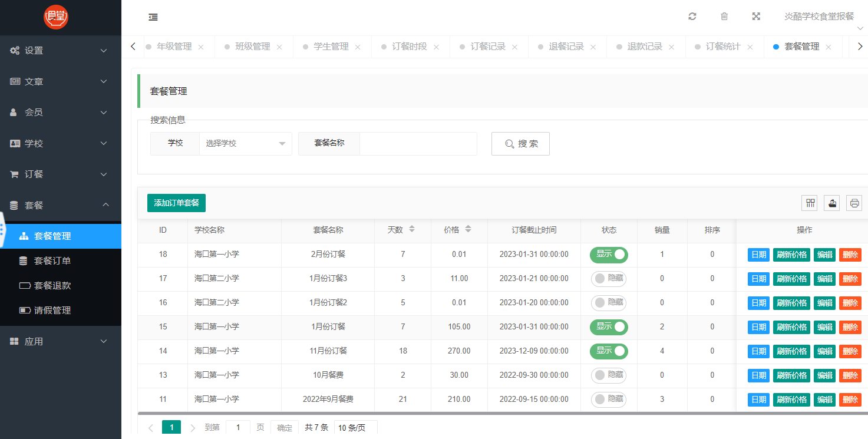Screen dimensions: 868x439
Task: Collapse the sidebar with the menu fold icon
Action: (153, 17)
